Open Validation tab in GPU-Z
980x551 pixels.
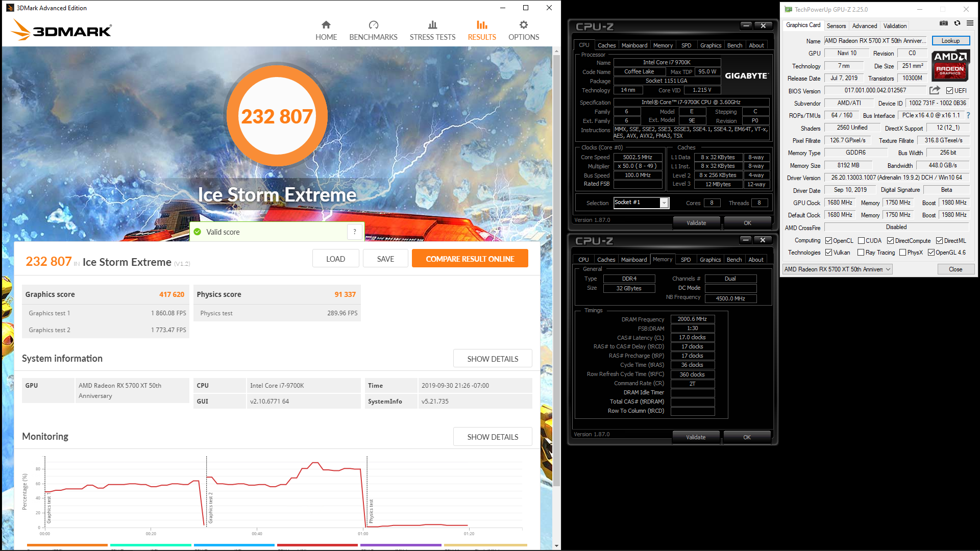tap(895, 26)
